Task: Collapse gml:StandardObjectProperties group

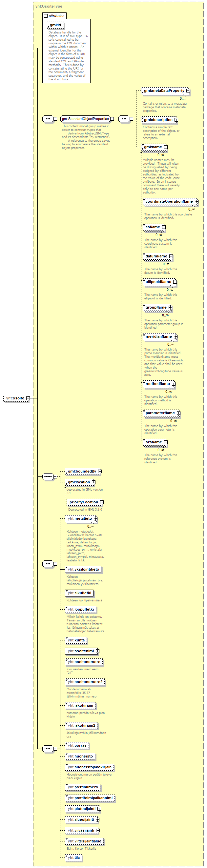Action: coord(112,119)
